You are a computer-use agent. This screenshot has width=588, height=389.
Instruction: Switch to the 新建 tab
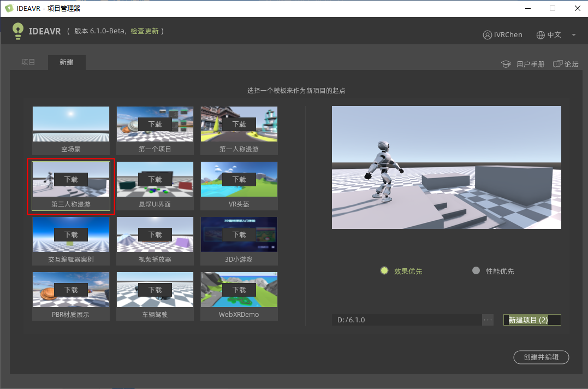point(67,62)
